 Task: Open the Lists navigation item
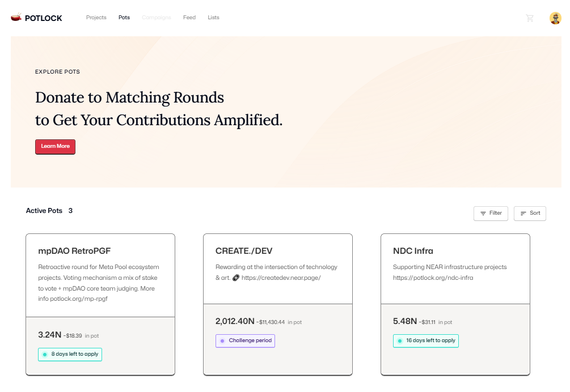pyautogui.click(x=213, y=18)
